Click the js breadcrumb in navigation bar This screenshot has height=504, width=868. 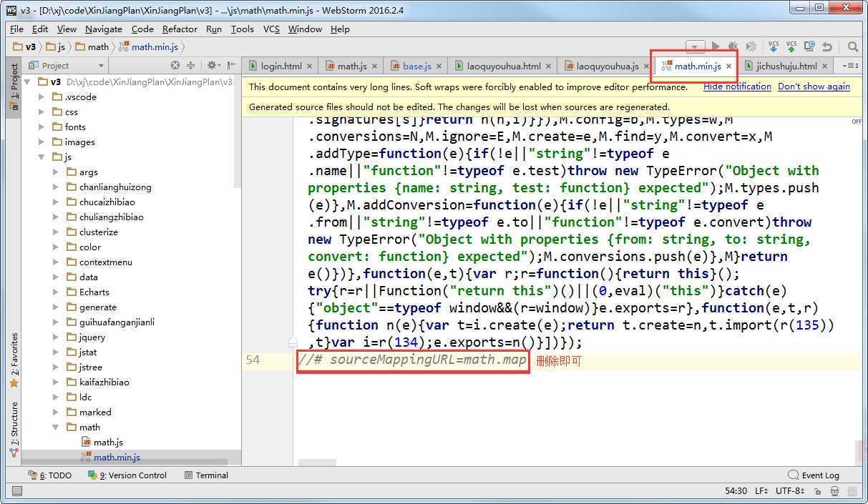(x=55, y=46)
